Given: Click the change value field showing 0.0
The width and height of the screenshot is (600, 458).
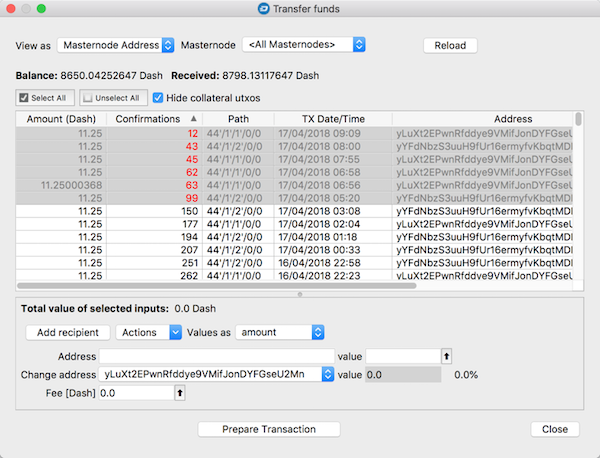Looking at the screenshot, I should (403, 375).
